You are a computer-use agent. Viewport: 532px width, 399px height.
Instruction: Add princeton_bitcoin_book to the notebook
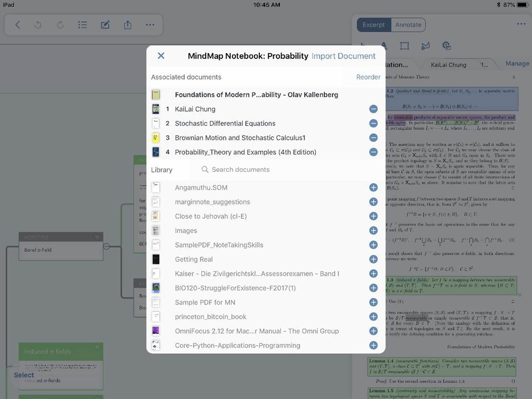[373, 317]
